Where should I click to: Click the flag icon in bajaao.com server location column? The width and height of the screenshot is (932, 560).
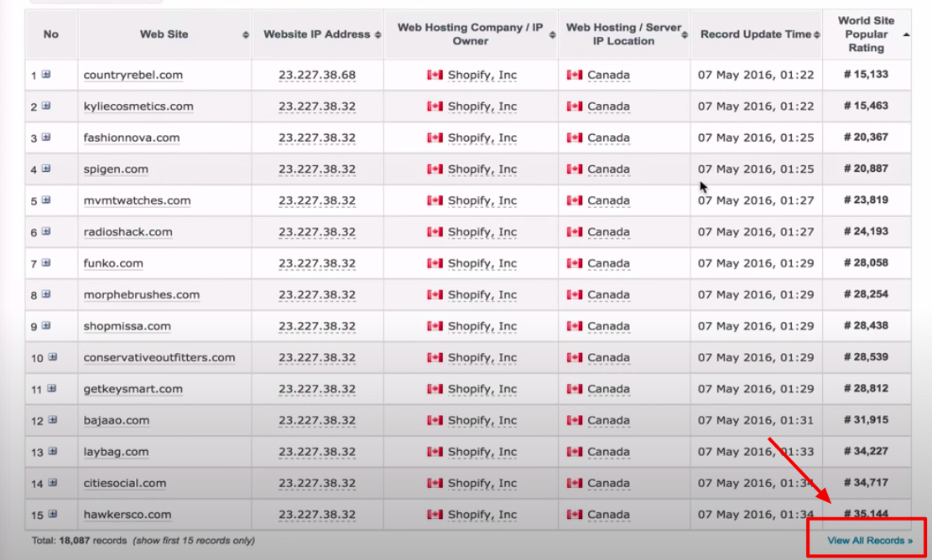[572, 420]
